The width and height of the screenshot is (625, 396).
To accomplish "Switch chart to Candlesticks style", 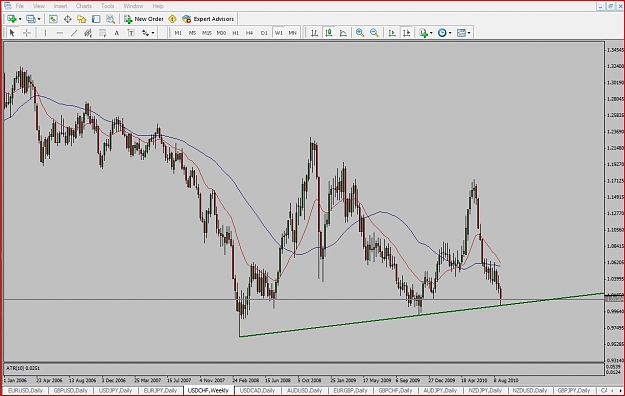I will [x=329, y=33].
